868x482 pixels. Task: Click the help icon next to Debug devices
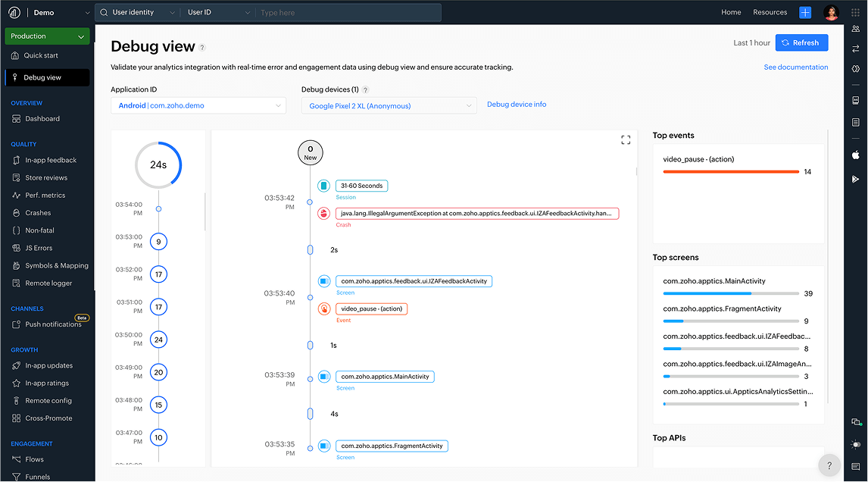365,89
